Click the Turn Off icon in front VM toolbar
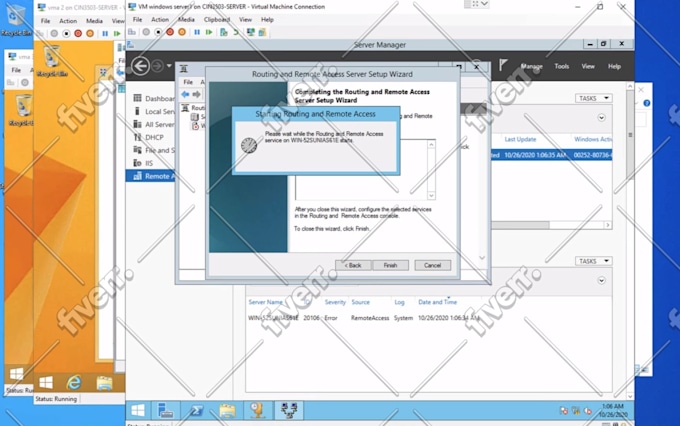This screenshot has height=426, width=680. click(158, 32)
